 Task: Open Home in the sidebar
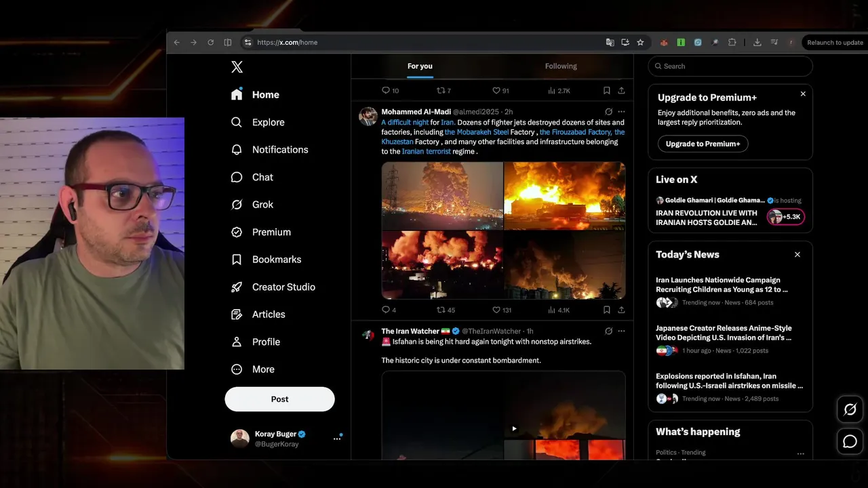(255, 95)
